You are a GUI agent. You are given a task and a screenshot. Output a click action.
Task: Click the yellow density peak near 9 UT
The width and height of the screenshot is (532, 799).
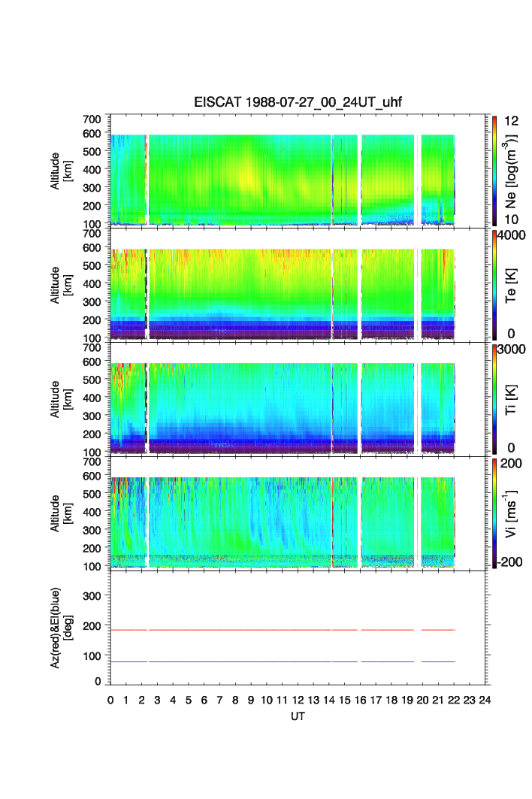tap(248, 179)
